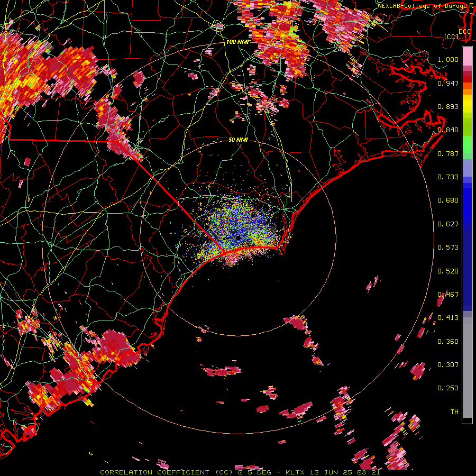Click the 0.733 legend value
The width and height of the screenshot is (476, 476).
(x=448, y=177)
